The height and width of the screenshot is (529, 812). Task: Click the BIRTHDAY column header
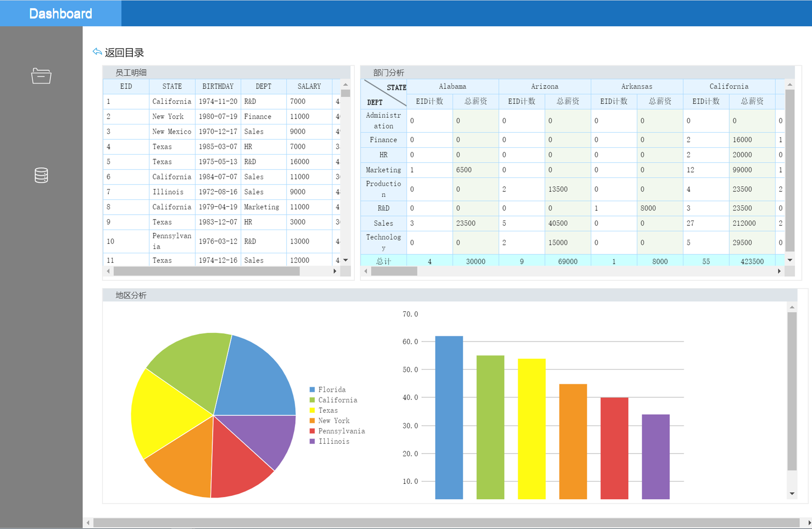point(217,86)
